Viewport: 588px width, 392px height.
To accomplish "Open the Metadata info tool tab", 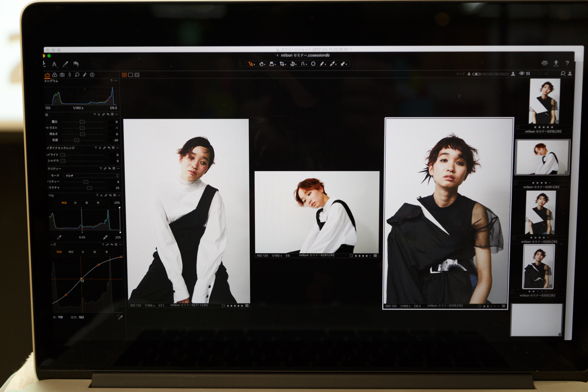I will click(92, 75).
